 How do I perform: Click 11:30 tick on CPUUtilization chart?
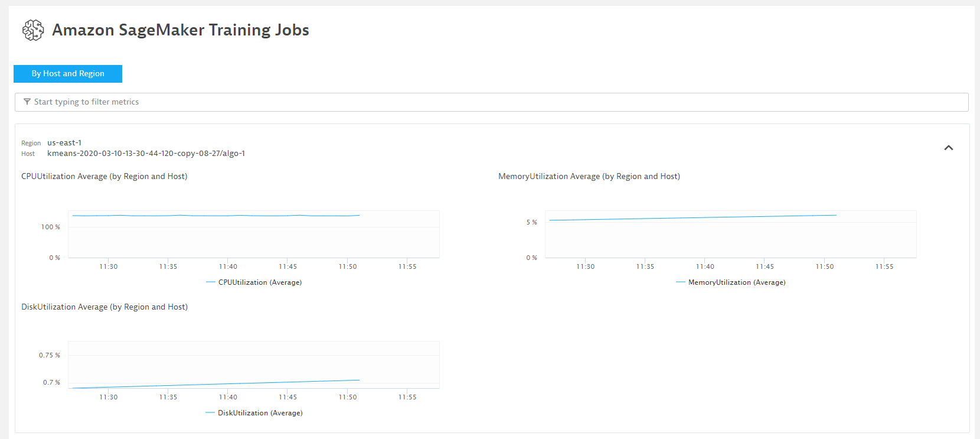click(109, 266)
